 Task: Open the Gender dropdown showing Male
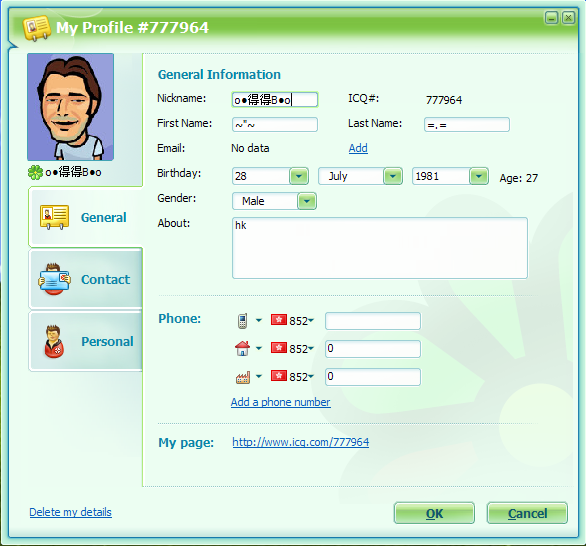click(307, 201)
